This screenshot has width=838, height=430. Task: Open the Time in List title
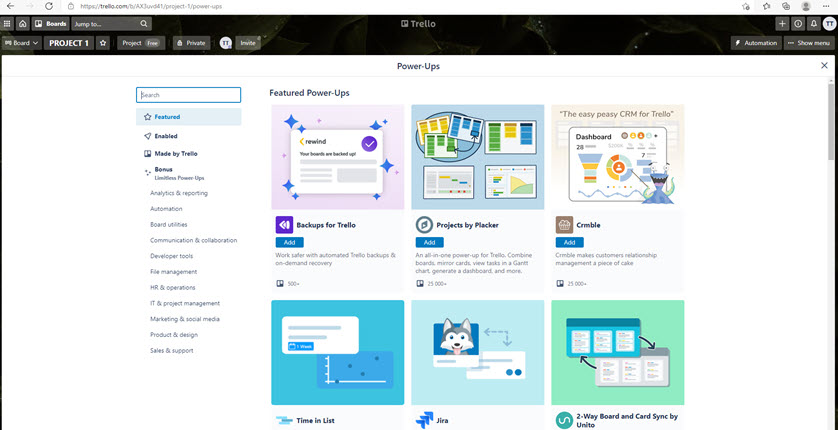(x=315, y=420)
